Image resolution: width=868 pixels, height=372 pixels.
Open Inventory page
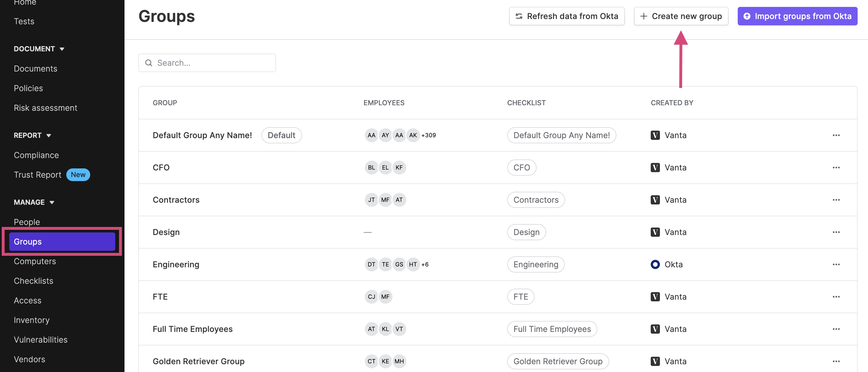coord(32,320)
